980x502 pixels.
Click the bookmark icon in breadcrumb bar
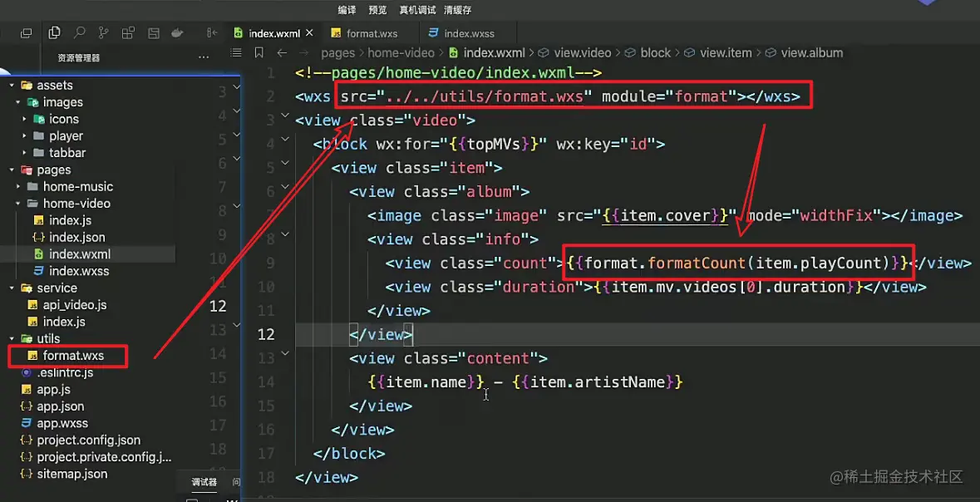coord(259,53)
